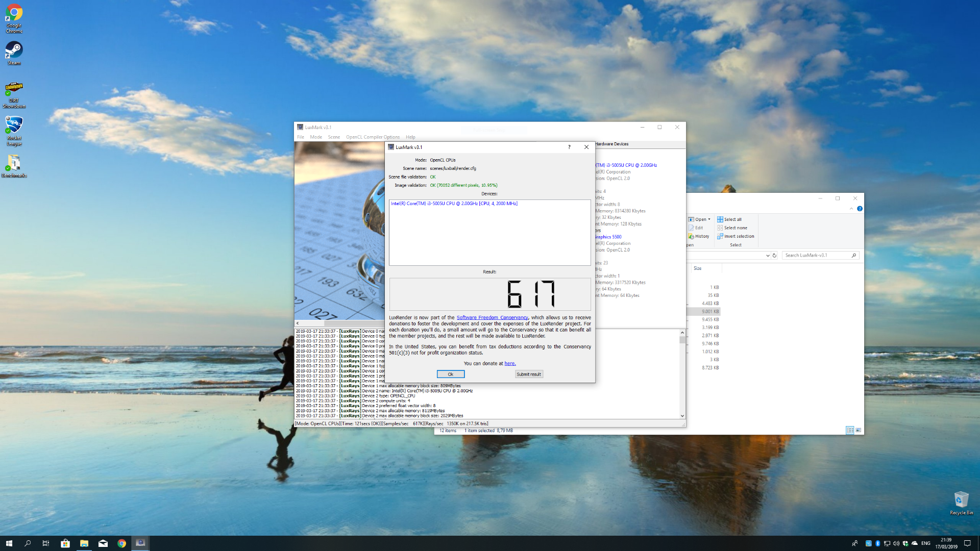Open taskbar search magnifier

28,543
